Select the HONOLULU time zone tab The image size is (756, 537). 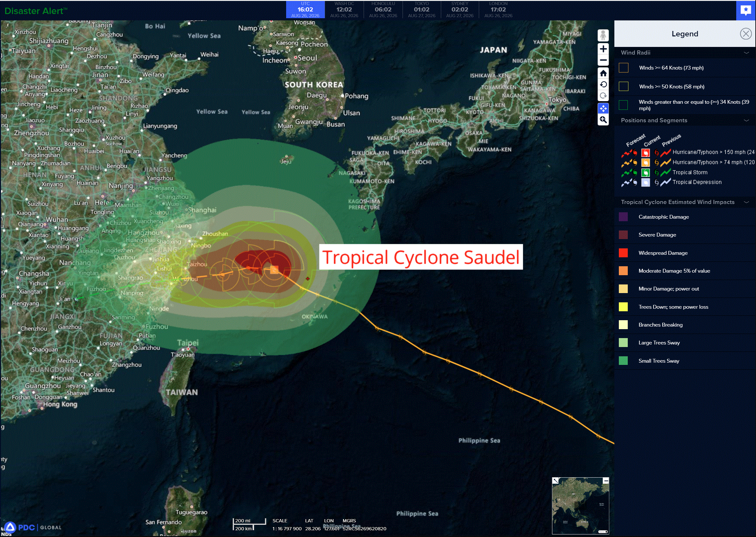(x=383, y=10)
